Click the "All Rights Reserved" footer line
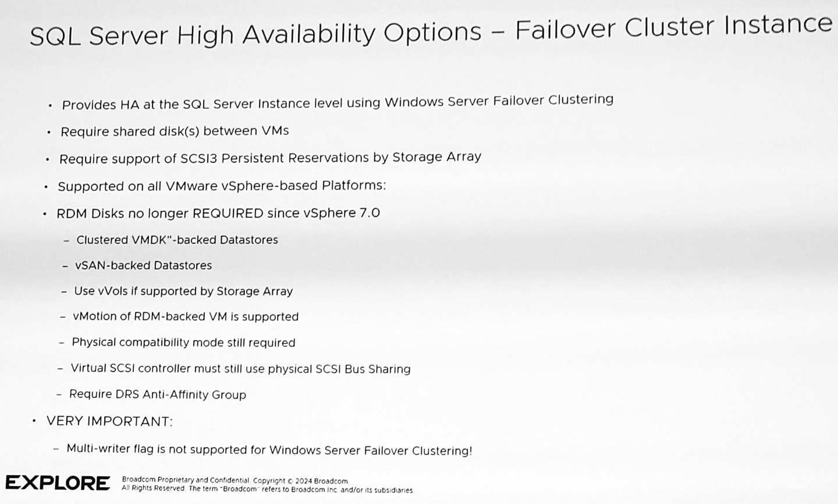Viewport: 838px width, 504px height. (268, 489)
